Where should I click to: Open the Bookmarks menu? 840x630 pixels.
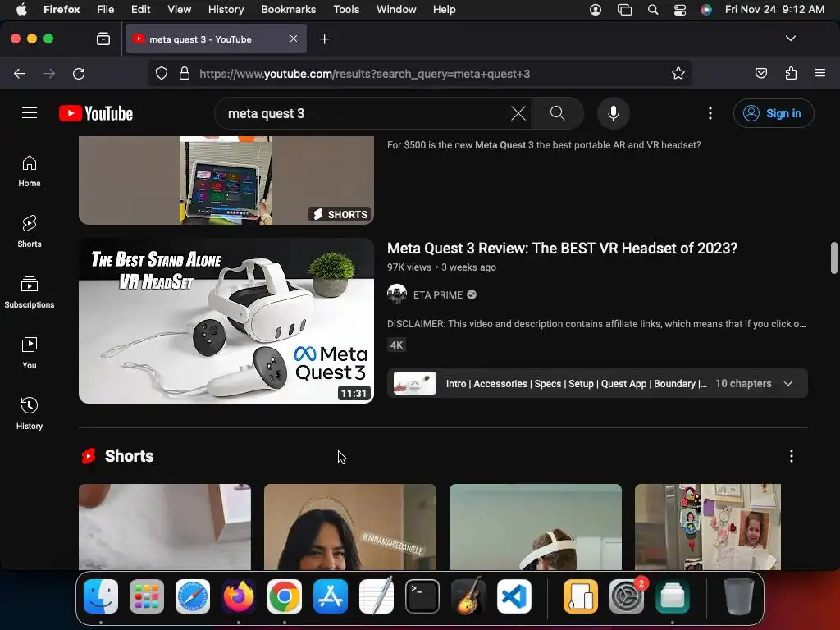point(288,9)
